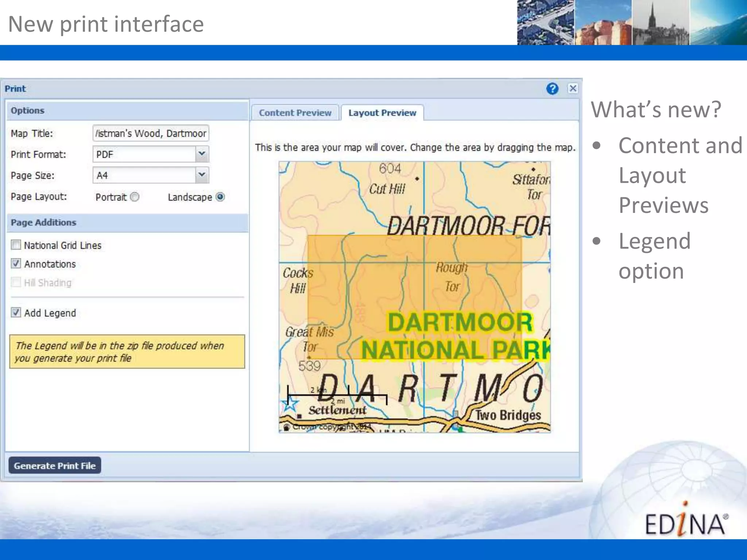
Task: Click the PDF print format combo box
Action: (144, 154)
